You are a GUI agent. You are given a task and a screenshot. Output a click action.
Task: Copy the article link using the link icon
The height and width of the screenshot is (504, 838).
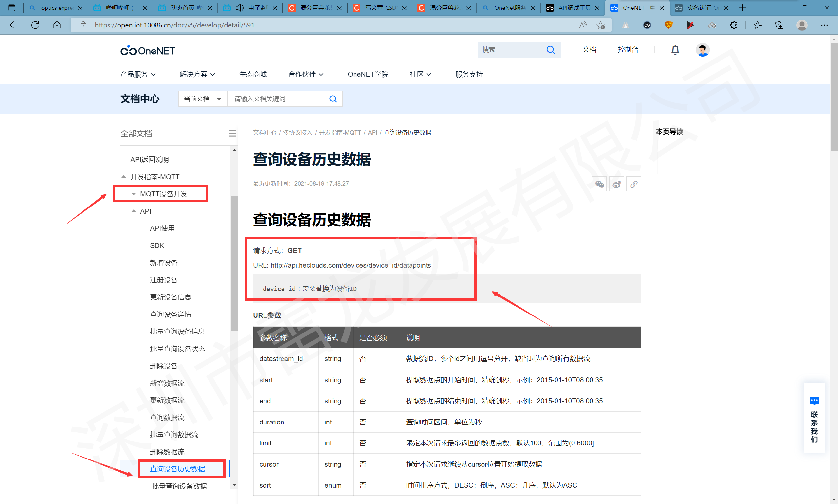633,184
